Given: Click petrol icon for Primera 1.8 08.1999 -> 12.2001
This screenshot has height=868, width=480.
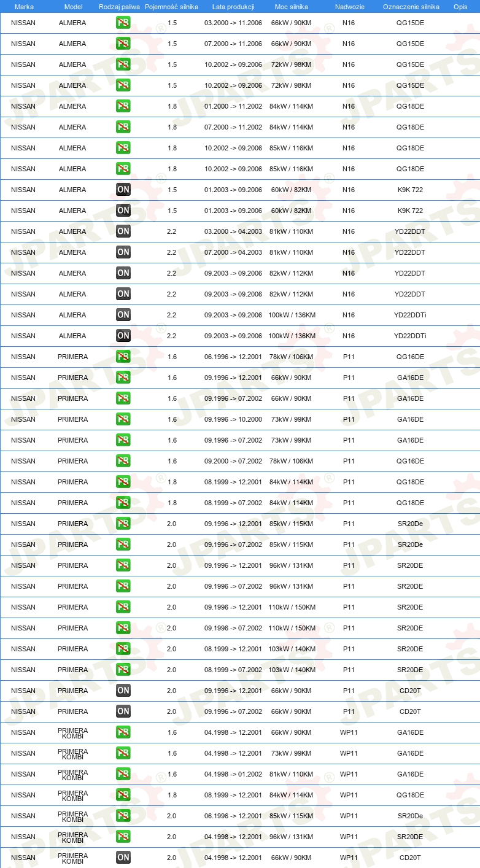Looking at the screenshot, I should click(123, 482).
